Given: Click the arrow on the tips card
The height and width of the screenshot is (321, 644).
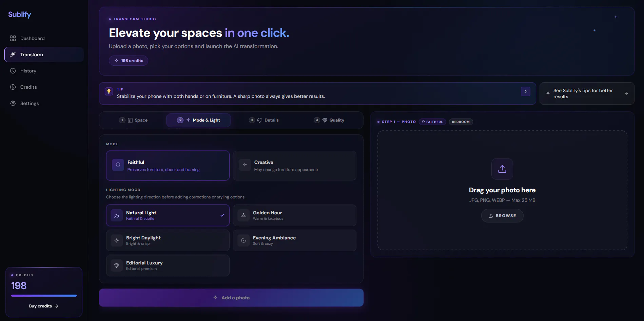Looking at the screenshot, I should pos(626,93).
